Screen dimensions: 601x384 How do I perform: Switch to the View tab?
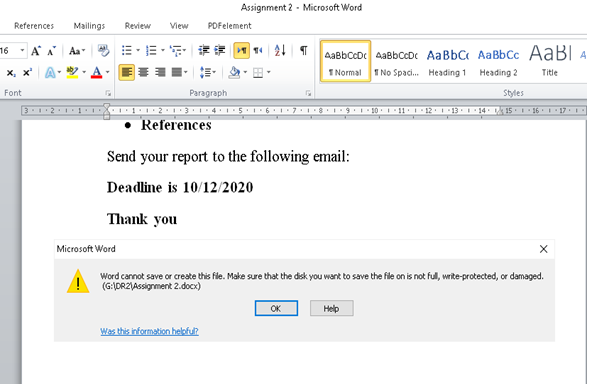click(x=179, y=26)
